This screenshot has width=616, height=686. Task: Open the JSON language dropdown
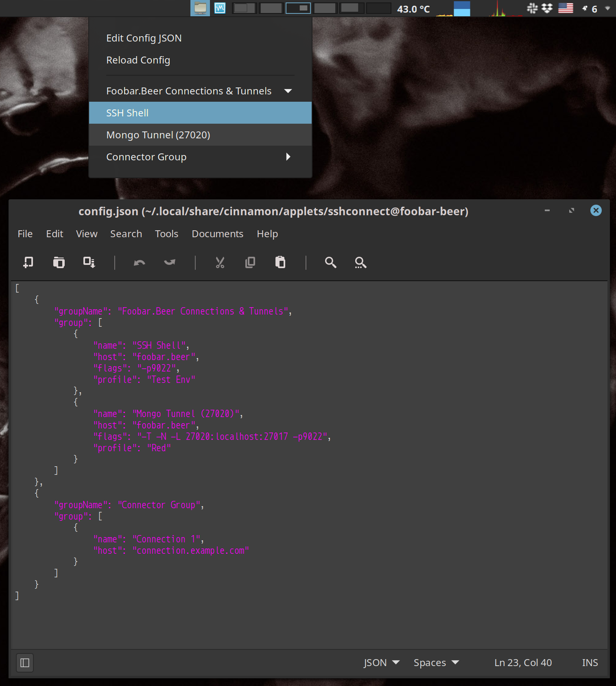click(381, 663)
